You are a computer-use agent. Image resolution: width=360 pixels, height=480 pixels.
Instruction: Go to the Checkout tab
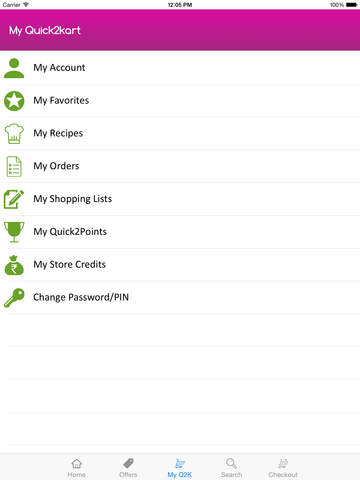coord(283,468)
